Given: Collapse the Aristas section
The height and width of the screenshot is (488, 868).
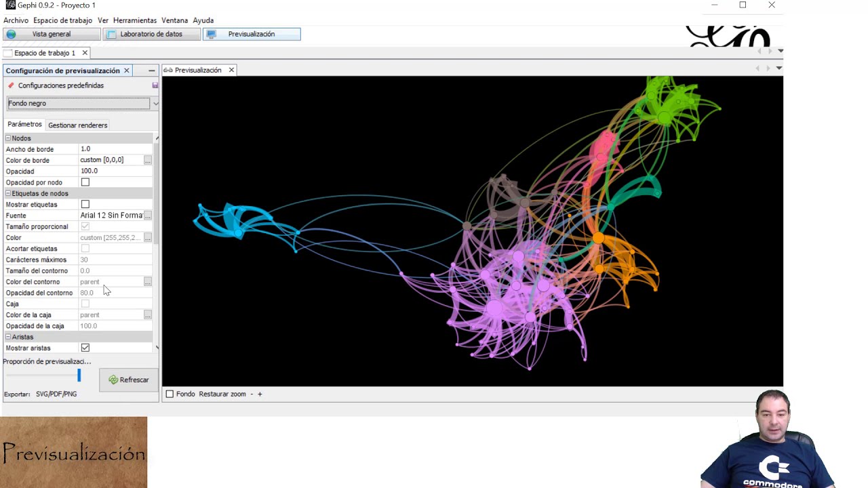Looking at the screenshot, I should (8, 337).
